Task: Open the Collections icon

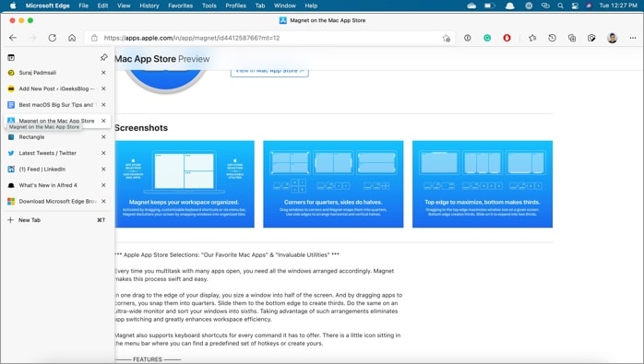Action: [x=572, y=38]
